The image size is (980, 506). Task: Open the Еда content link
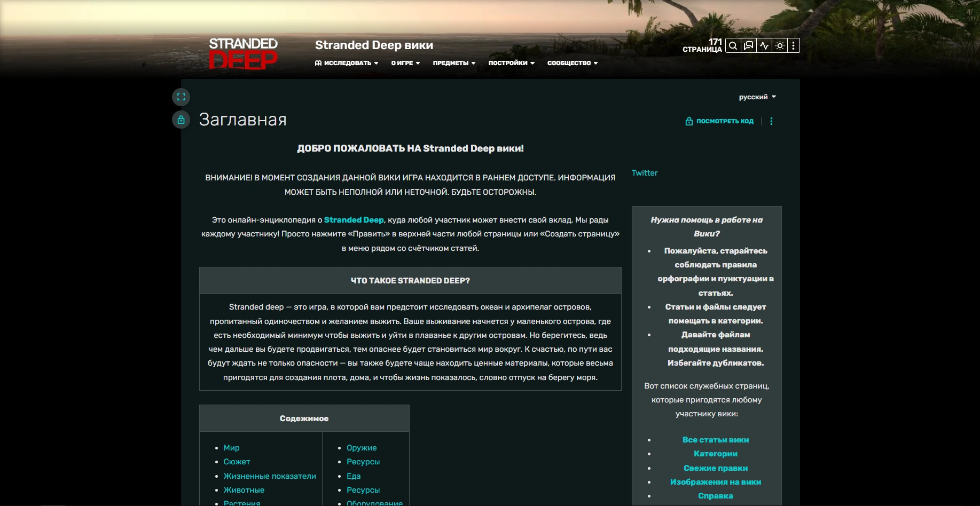point(354,476)
